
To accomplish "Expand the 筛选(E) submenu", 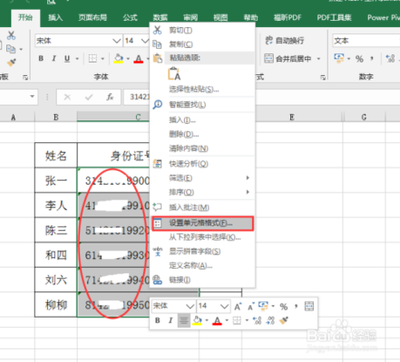I will pyautogui.click(x=203, y=178).
